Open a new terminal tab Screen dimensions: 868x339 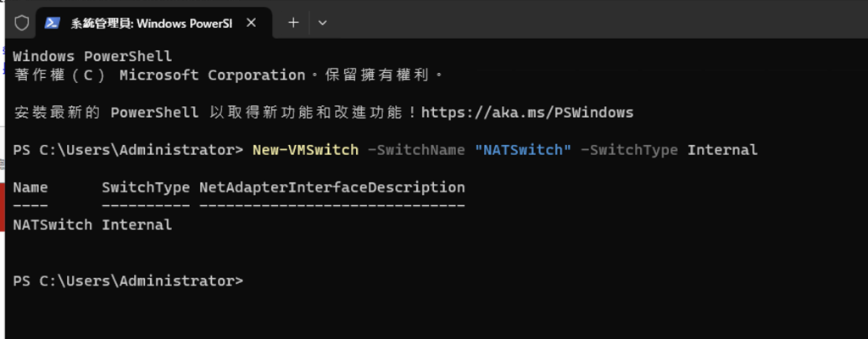[x=293, y=23]
